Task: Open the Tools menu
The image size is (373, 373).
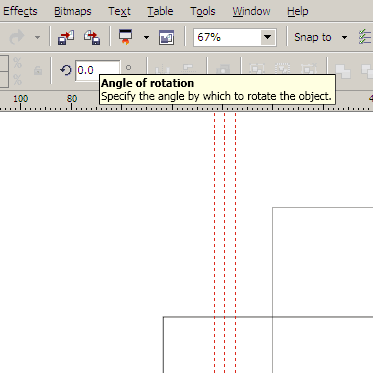Action: 203,11
